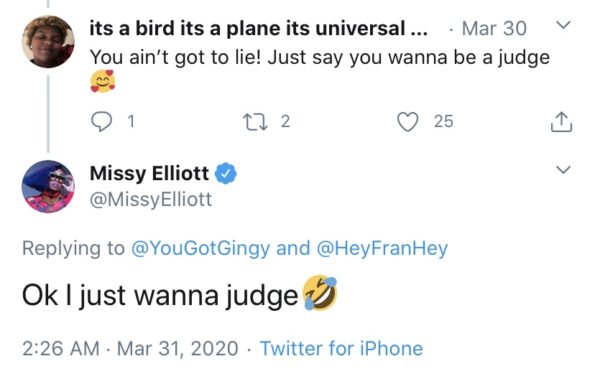Like the tweet with 25 likes

[x=408, y=122]
